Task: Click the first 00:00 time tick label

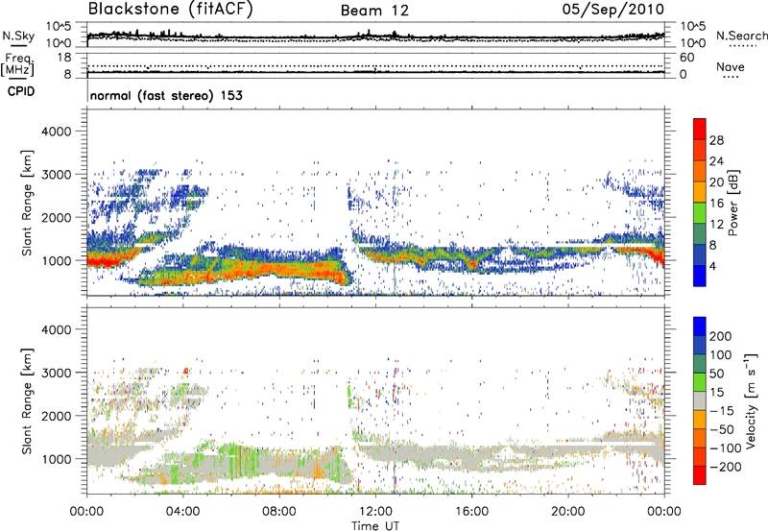Action: click(87, 512)
